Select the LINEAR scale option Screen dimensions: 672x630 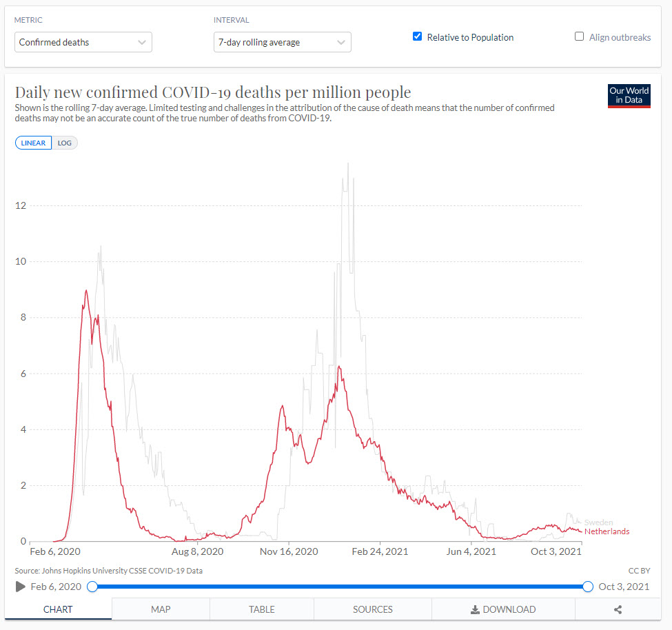[x=34, y=143]
